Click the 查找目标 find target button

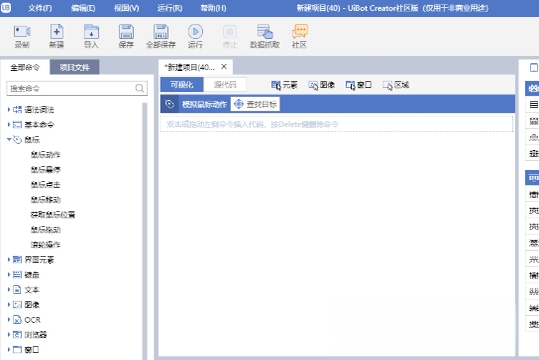tap(255, 104)
